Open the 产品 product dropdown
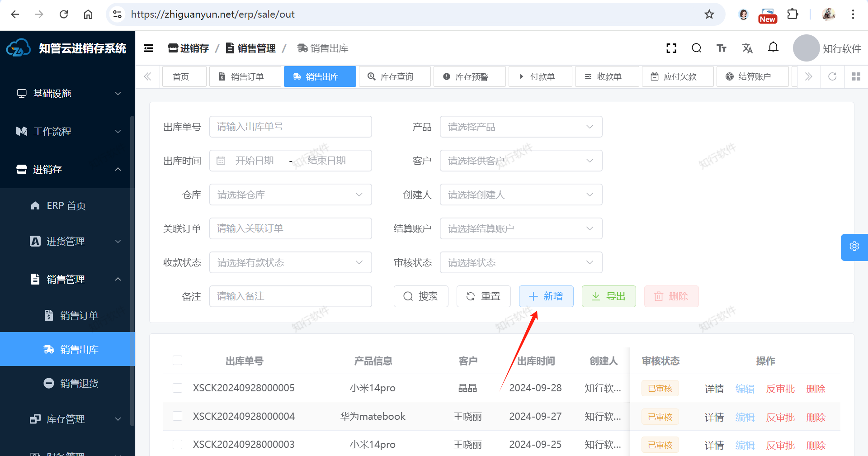This screenshot has width=868, height=456. click(521, 127)
